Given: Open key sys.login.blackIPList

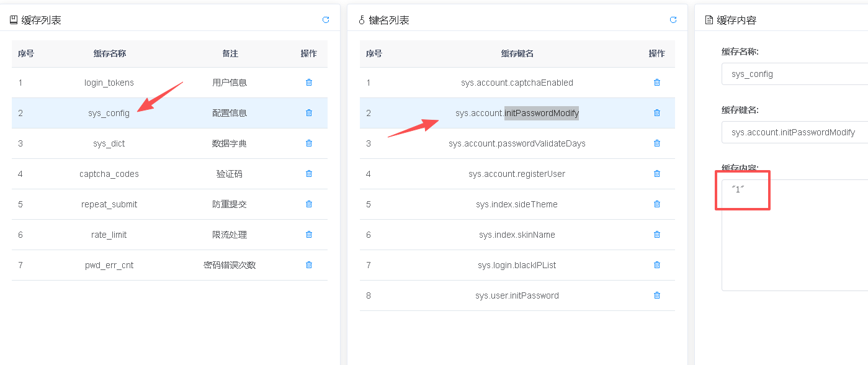Looking at the screenshot, I should [517, 265].
